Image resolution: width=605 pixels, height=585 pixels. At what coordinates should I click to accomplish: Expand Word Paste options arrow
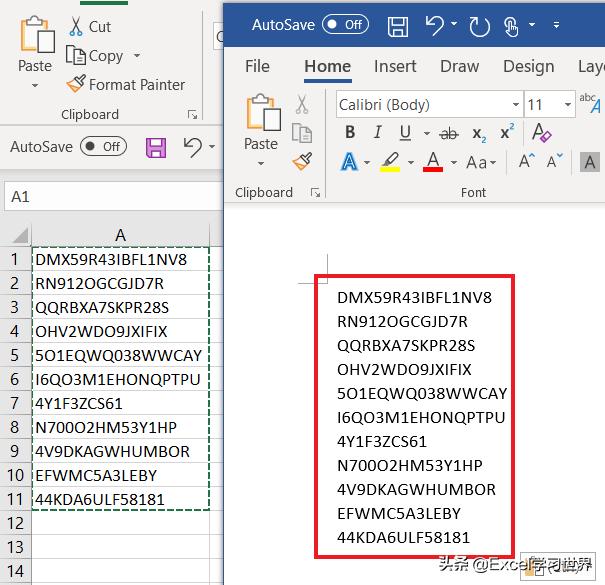[261, 163]
